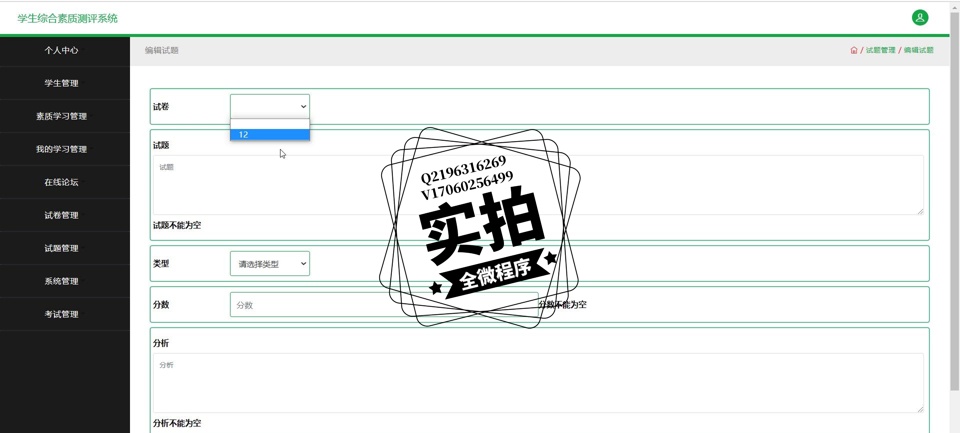960x433 pixels.
Task: Go to 考试管理 section
Action: pos(62,314)
